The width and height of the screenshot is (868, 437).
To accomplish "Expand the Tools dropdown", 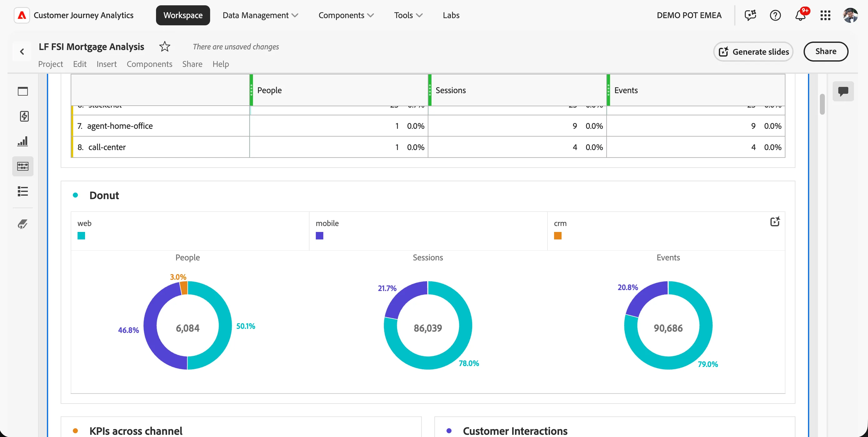I will (408, 15).
